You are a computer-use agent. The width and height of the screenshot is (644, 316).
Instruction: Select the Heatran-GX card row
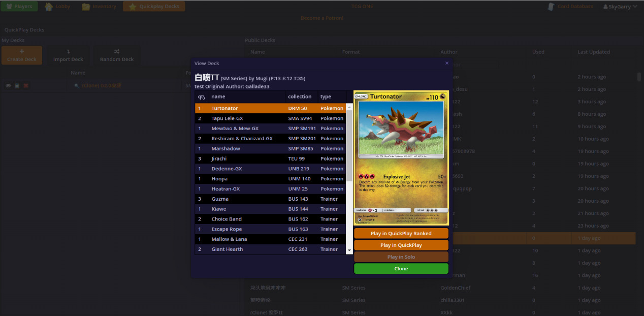pos(270,189)
